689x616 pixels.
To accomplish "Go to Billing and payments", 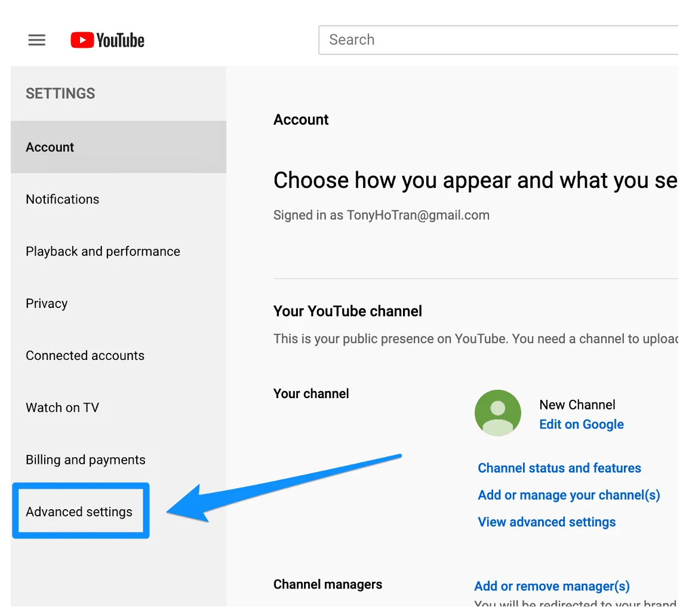I will tap(85, 460).
